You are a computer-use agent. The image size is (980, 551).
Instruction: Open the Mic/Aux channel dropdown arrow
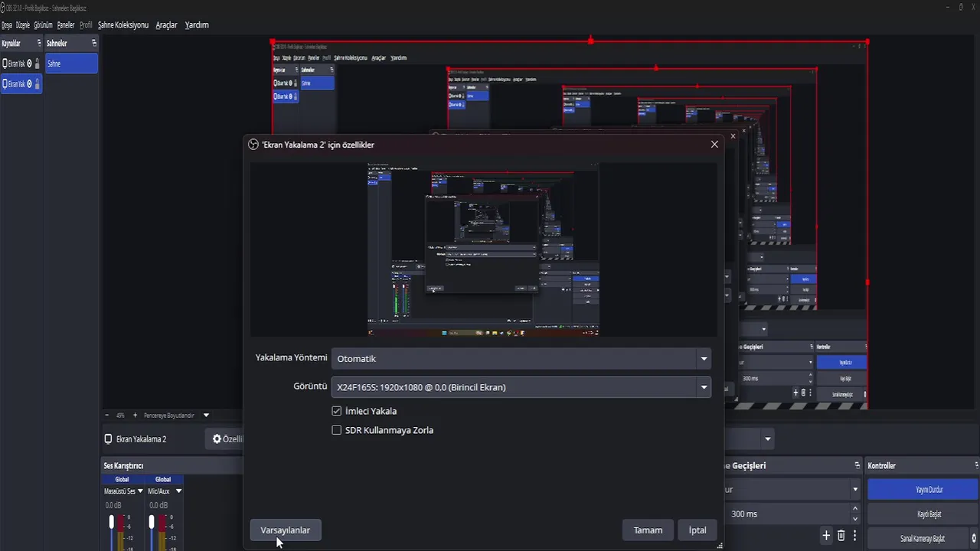pos(178,491)
